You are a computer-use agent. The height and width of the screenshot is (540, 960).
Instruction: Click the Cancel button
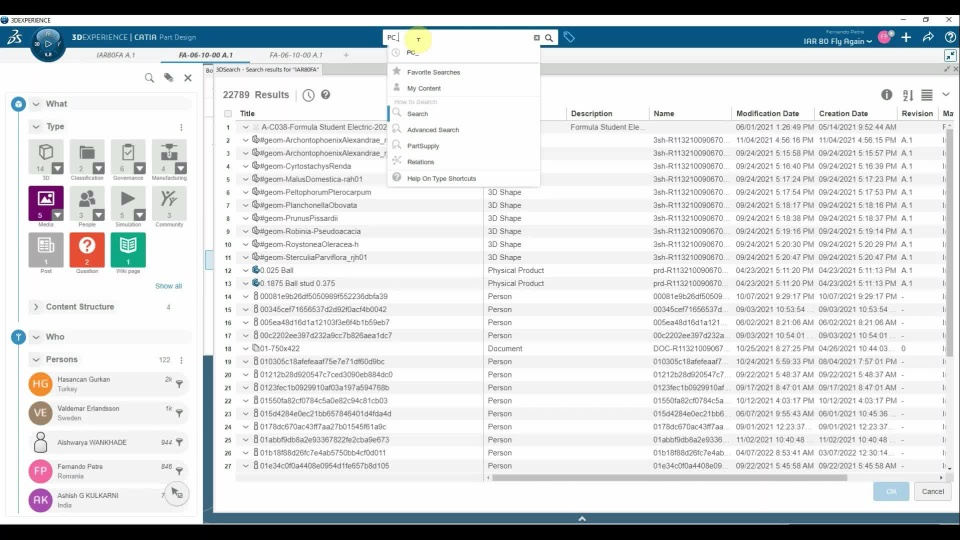click(x=932, y=491)
